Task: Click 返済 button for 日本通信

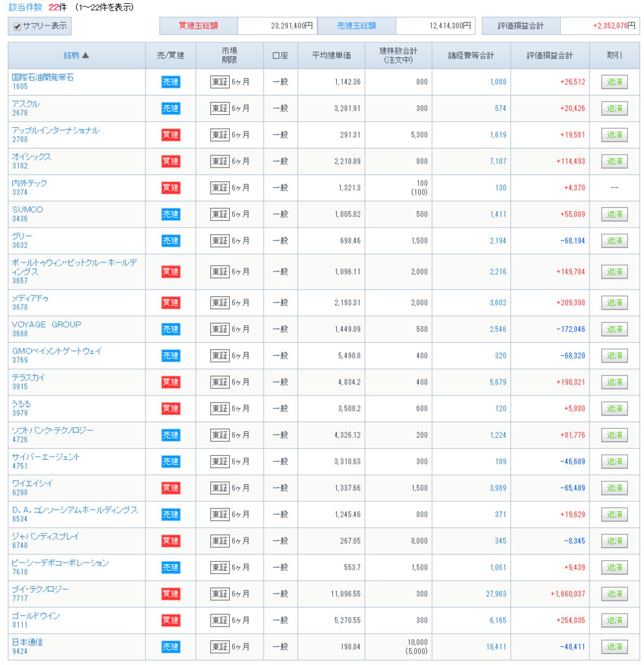Action: coord(614,647)
